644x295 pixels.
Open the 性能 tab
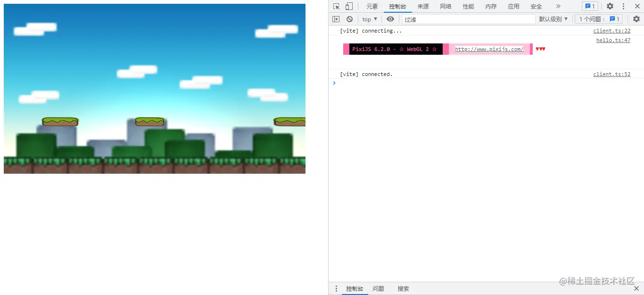click(468, 7)
